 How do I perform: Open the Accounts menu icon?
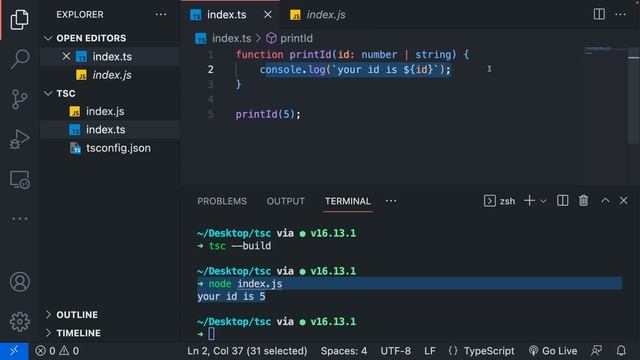click(x=19, y=282)
